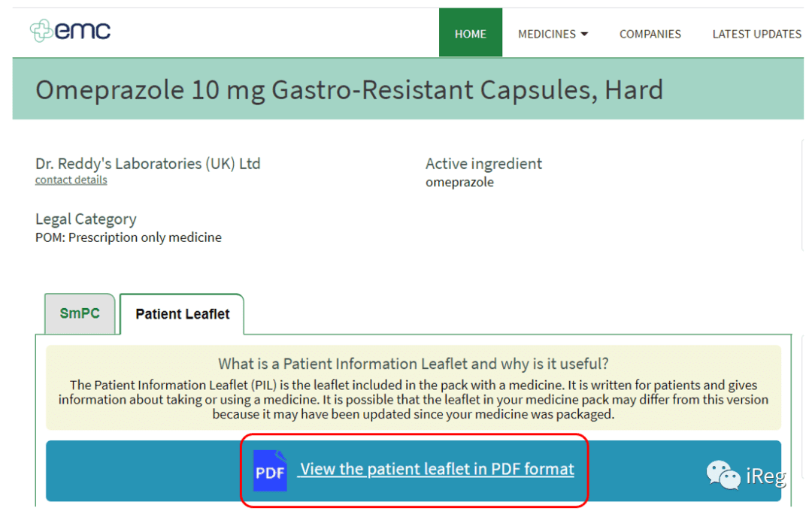Click the emc logo
812x514 pixels.
coord(70,31)
